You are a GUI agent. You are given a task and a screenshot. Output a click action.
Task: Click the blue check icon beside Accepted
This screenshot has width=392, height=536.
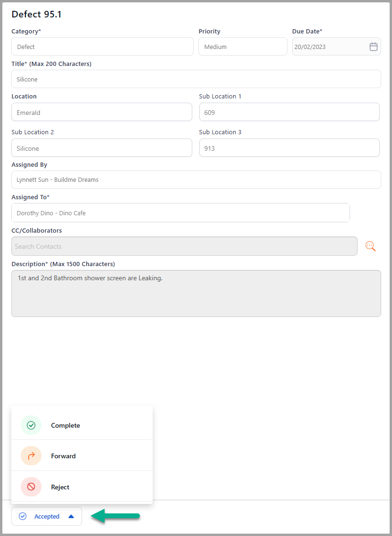23,516
